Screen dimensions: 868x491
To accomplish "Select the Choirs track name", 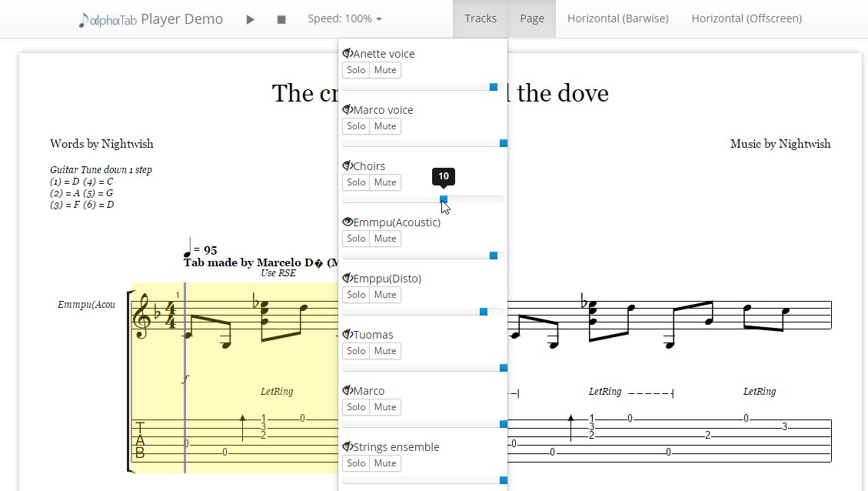I will coord(369,165).
